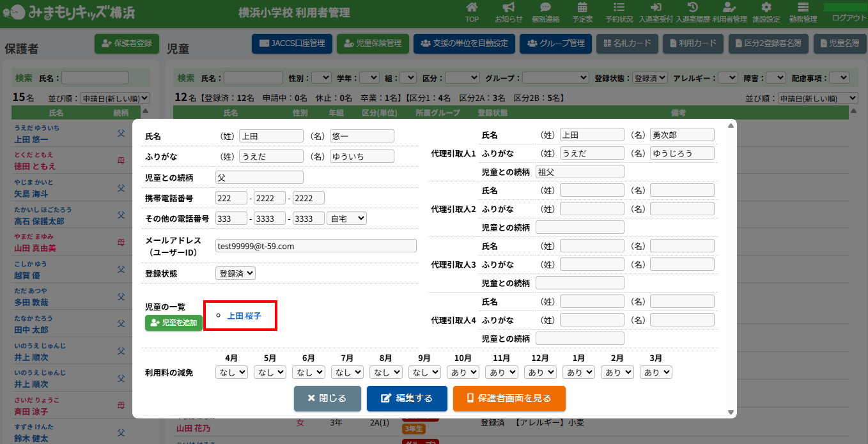
Task: Open child link 上田 桜子
Action: (x=244, y=316)
